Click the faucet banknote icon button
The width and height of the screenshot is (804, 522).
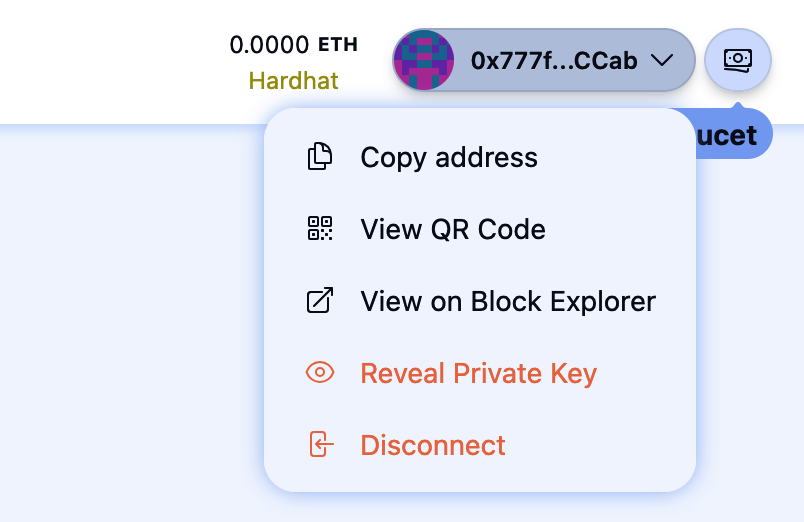pyautogui.click(x=738, y=60)
